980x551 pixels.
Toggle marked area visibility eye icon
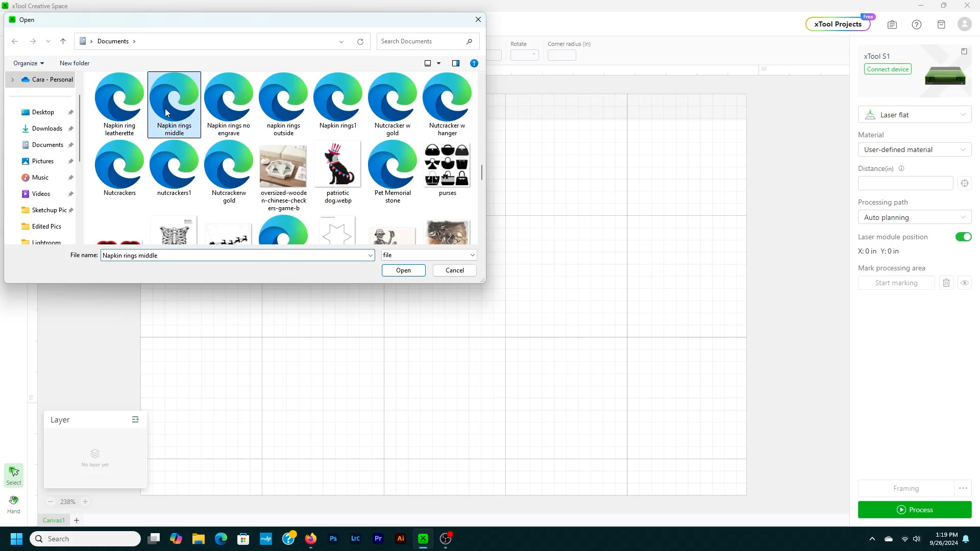(x=965, y=283)
